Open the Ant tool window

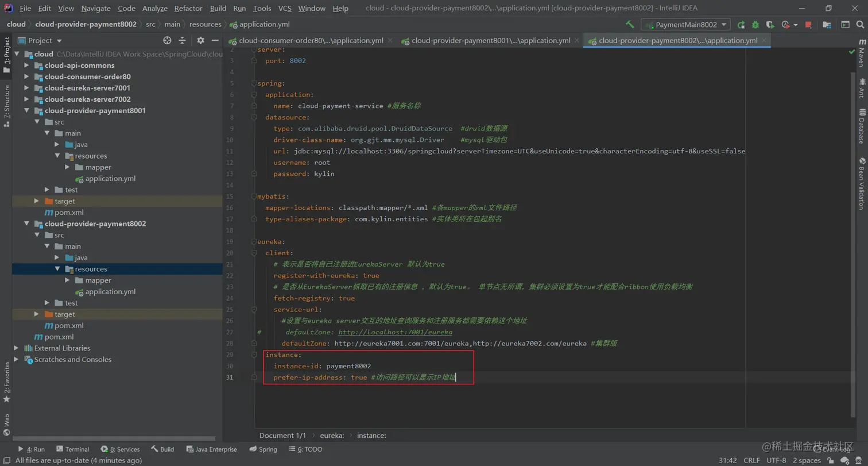(x=861, y=88)
